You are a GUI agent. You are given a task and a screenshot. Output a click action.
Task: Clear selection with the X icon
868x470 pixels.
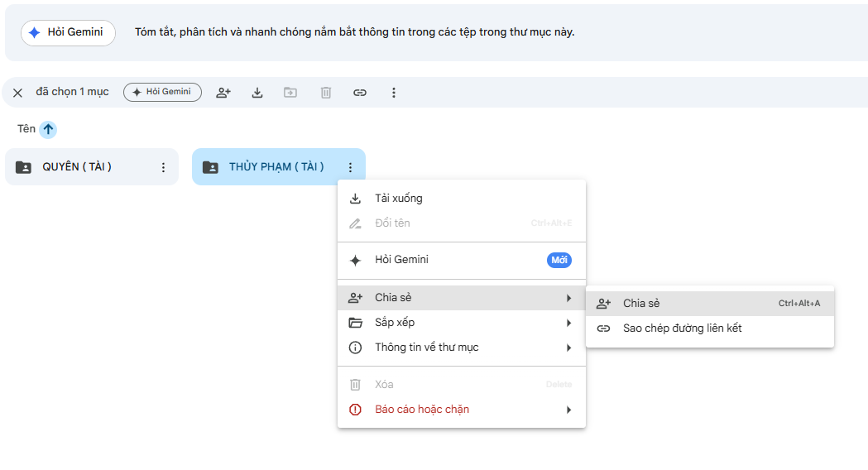(x=17, y=93)
